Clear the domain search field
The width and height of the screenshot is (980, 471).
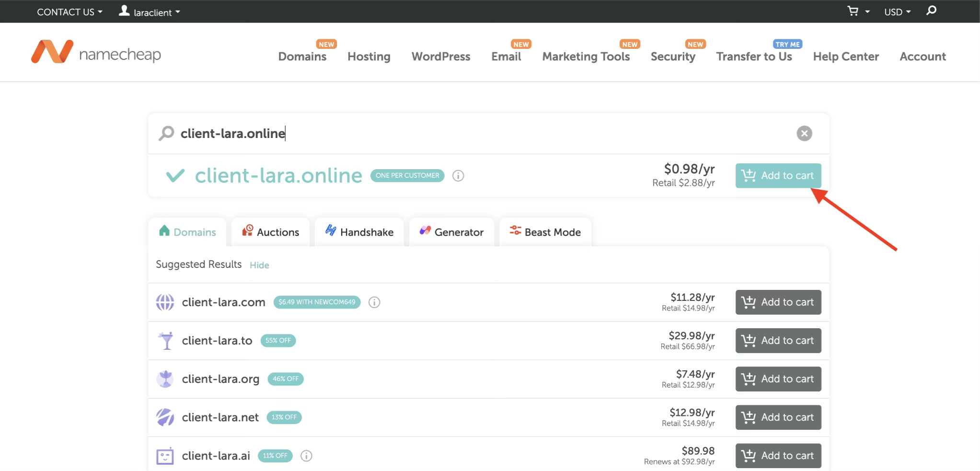coord(804,133)
